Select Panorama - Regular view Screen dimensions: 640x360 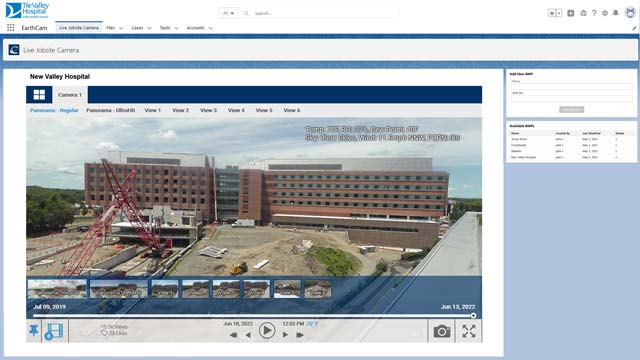(54, 110)
